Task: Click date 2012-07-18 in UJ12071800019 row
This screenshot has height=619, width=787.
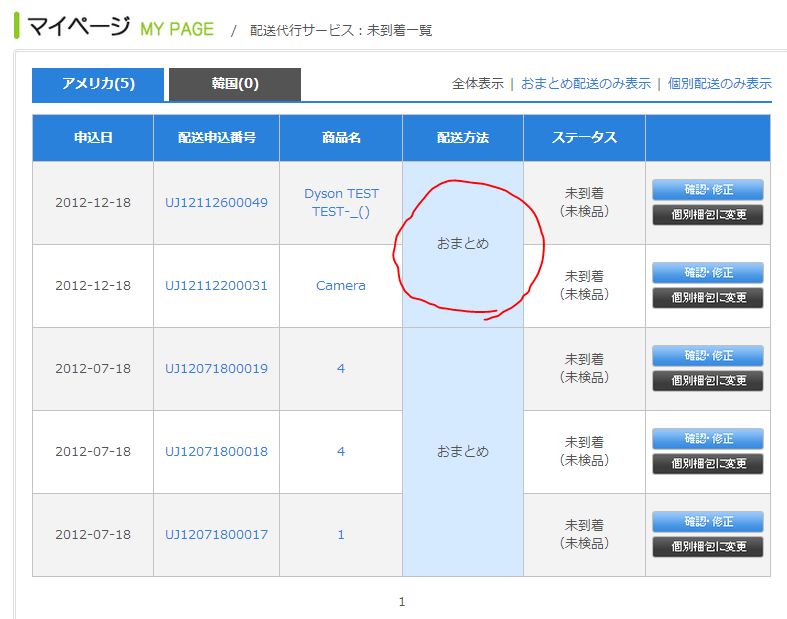Action: tap(93, 368)
